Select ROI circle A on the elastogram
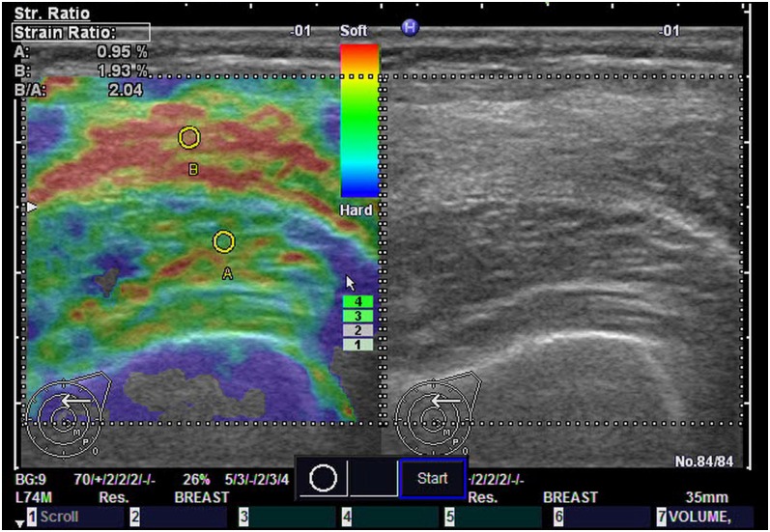This screenshot has height=532, width=770. pyautogui.click(x=224, y=241)
